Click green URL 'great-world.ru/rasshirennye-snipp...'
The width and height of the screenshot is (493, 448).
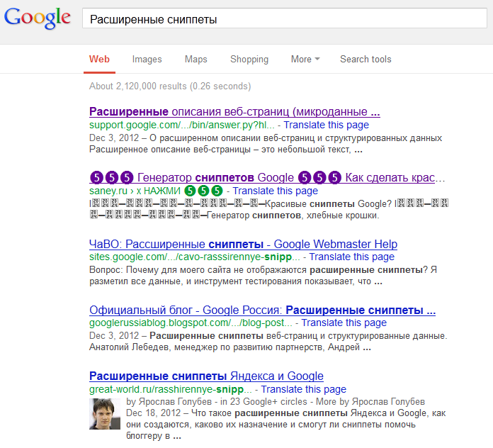(171, 389)
